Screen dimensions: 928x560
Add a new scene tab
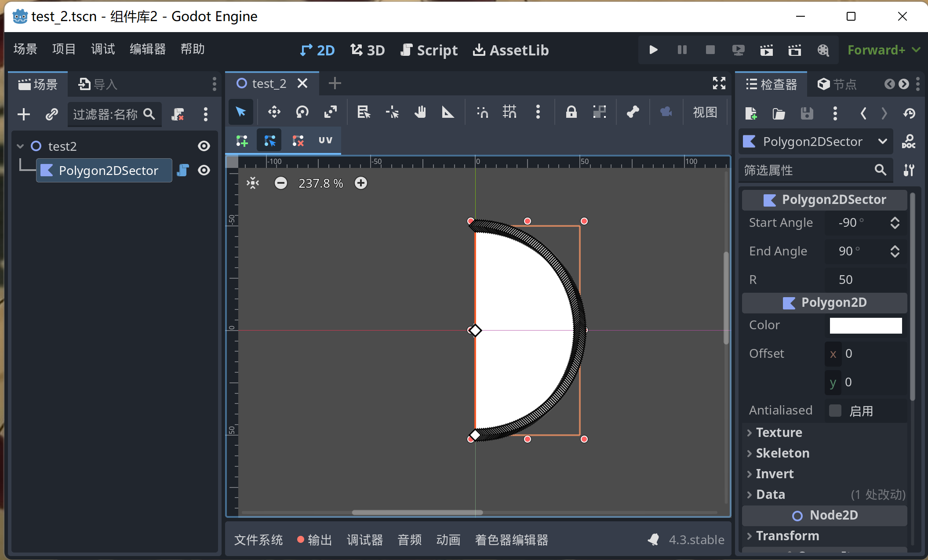[x=335, y=83]
